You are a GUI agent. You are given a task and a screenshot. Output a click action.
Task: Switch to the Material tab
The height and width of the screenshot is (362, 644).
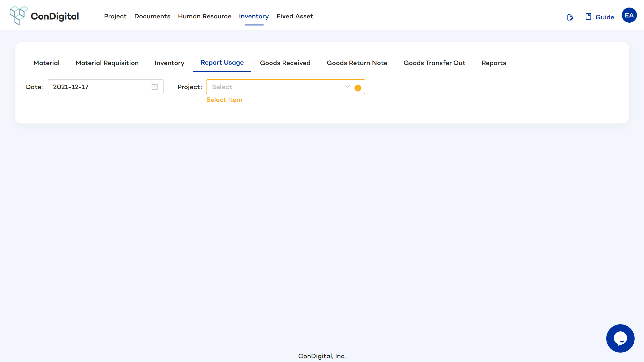point(46,63)
